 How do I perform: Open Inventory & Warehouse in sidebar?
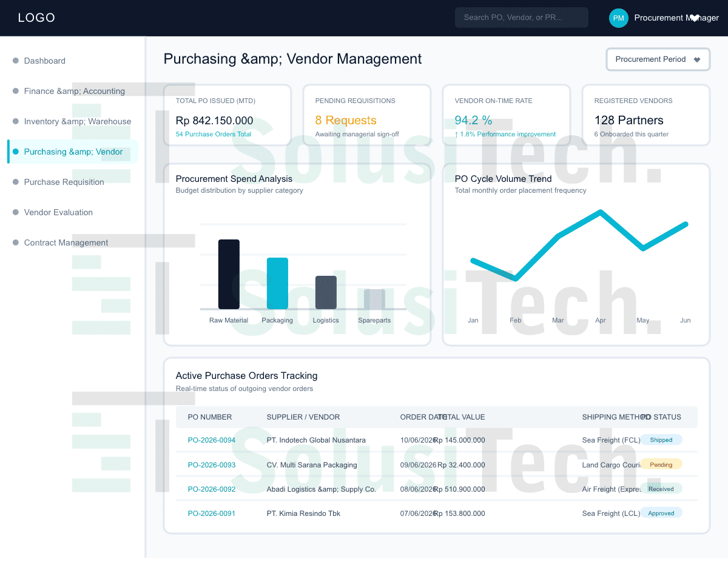[73, 121]
